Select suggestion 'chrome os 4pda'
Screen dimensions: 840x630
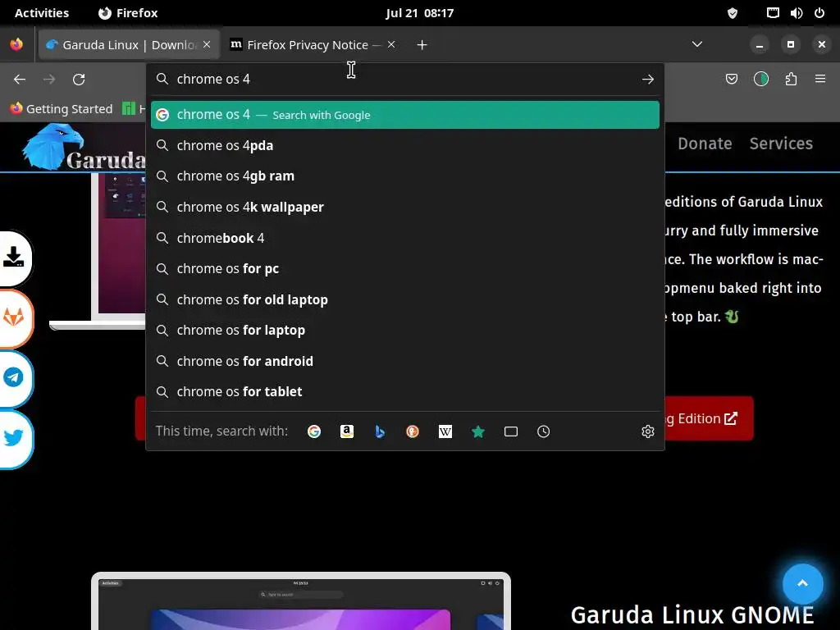pyautogui.click(x=405, y=146)
